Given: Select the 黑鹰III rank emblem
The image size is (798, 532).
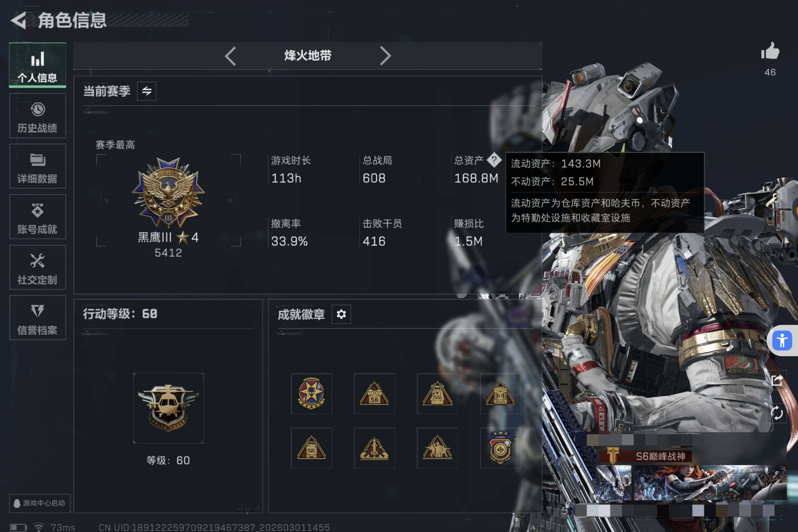Looking at the screenshot, I should [168, 192].
